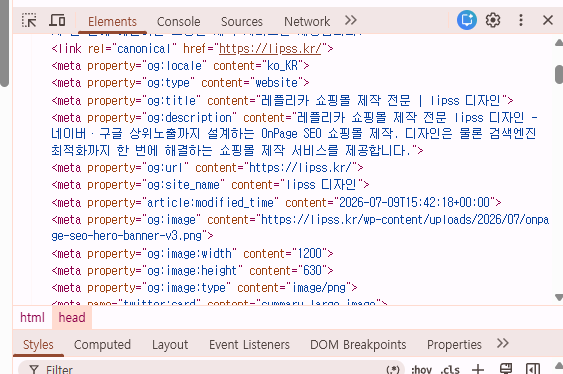This screenshot has width=563, height=374.
Task: Toggle the rendering emulations brush icon
Action: pyautogui.click(x=506, y=369)
